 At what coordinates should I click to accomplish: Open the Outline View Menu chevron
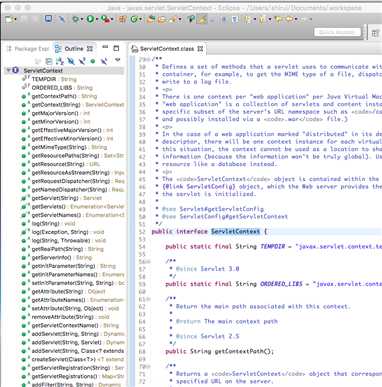point(117,60)
